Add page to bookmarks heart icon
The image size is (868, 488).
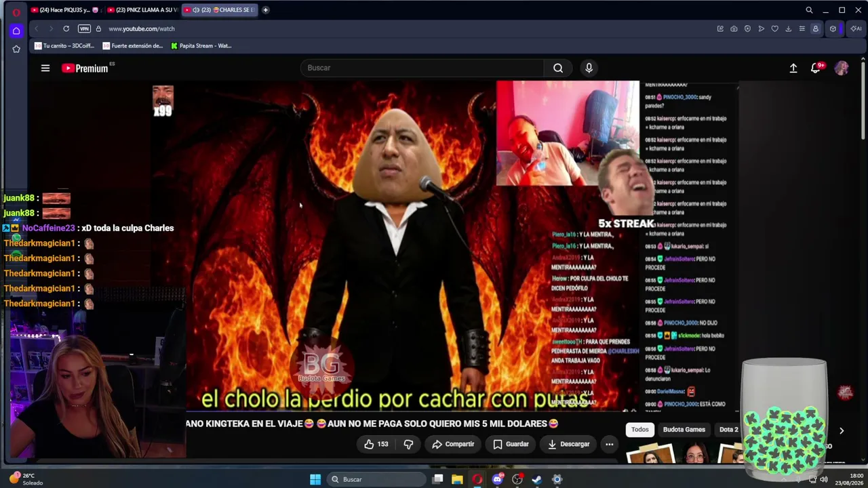coord(774,28)
